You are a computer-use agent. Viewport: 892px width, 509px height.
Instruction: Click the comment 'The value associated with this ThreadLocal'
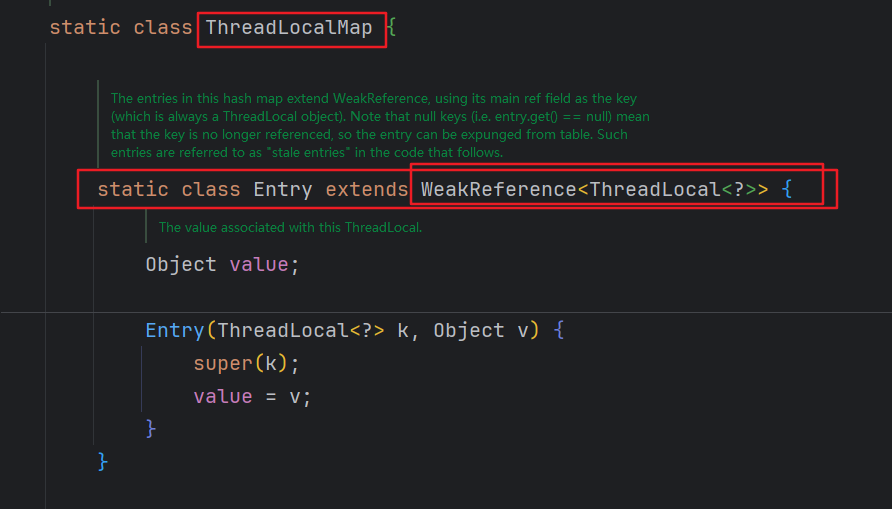click(x=290, y=228)
